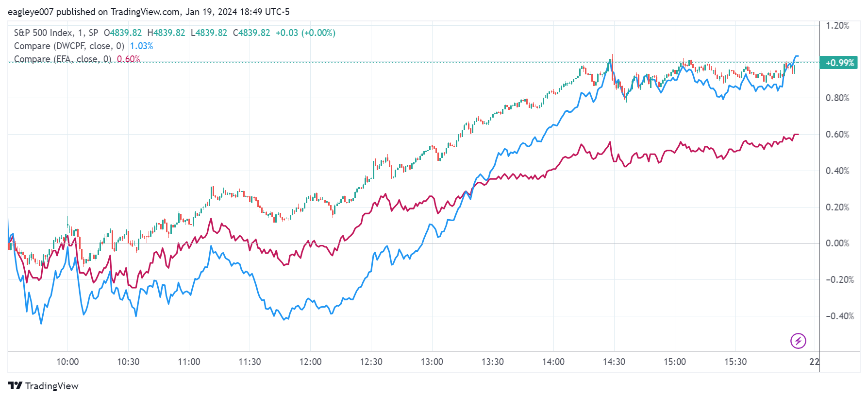Image resolution: width=868 pixels, height=399 pixels.
Task: Click the purple lightning bolt icon
Action: pyautogui.click(x=798, y=341)
